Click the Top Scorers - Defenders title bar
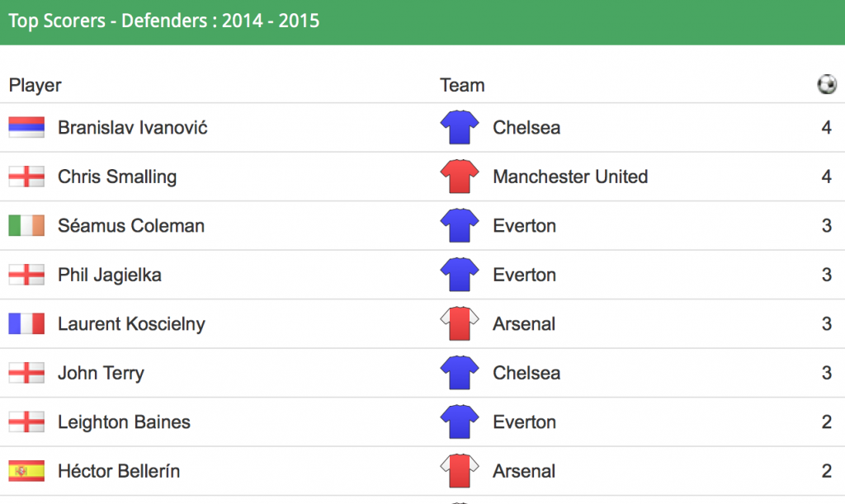 [x=422, y=22]
